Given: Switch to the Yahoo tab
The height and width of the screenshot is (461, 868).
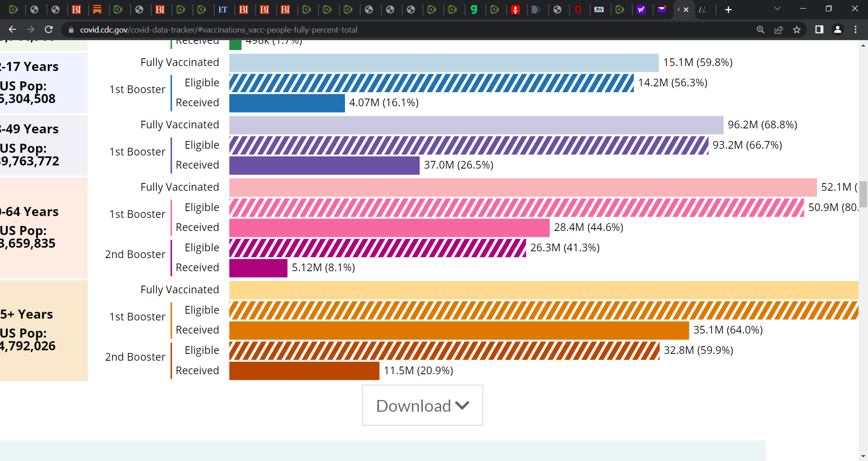Looking at the screenshot, I should [641, 9].
